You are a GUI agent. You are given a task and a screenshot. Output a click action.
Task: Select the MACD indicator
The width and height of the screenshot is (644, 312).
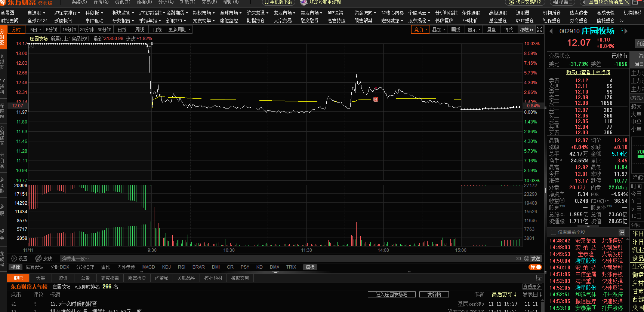148,267
